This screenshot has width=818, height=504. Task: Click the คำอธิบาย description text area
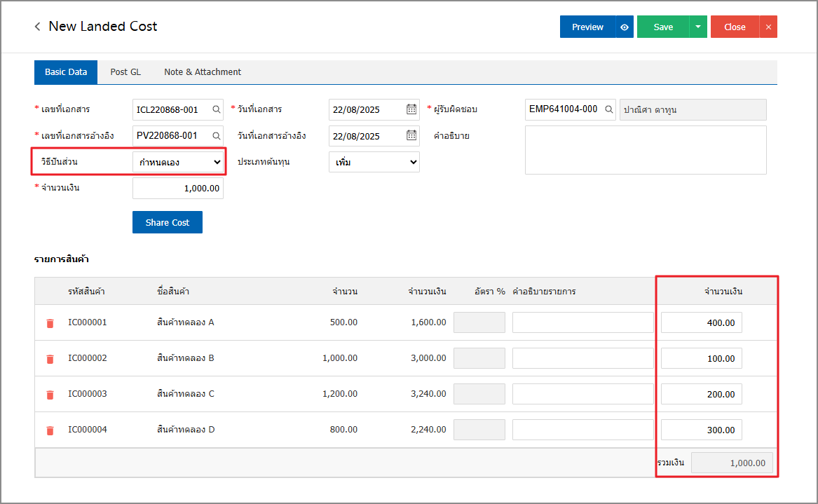(645, 150)
